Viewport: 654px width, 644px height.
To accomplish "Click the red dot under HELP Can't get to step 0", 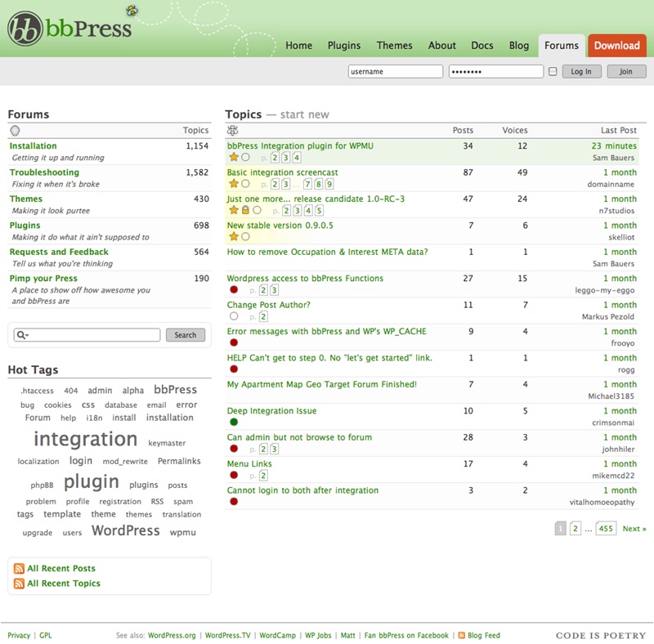I will tap(234, 369).
